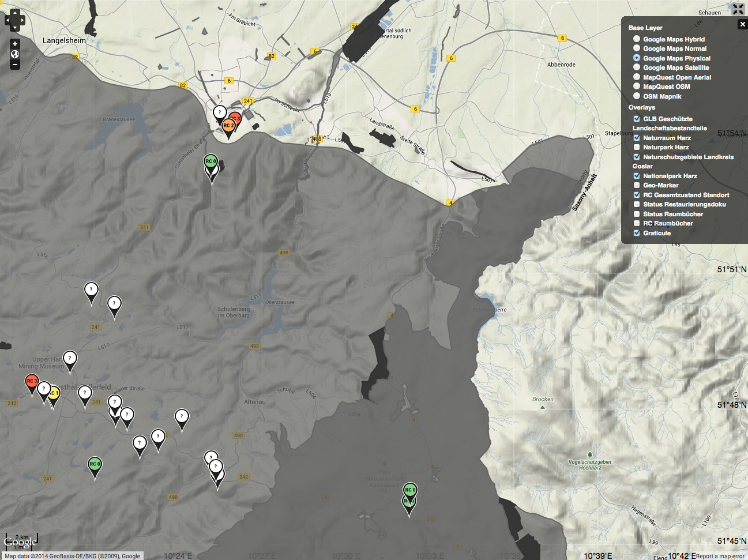Click the red RC 3 marker near Mining Museum
748x560 pixels.
tap(32, 382)
